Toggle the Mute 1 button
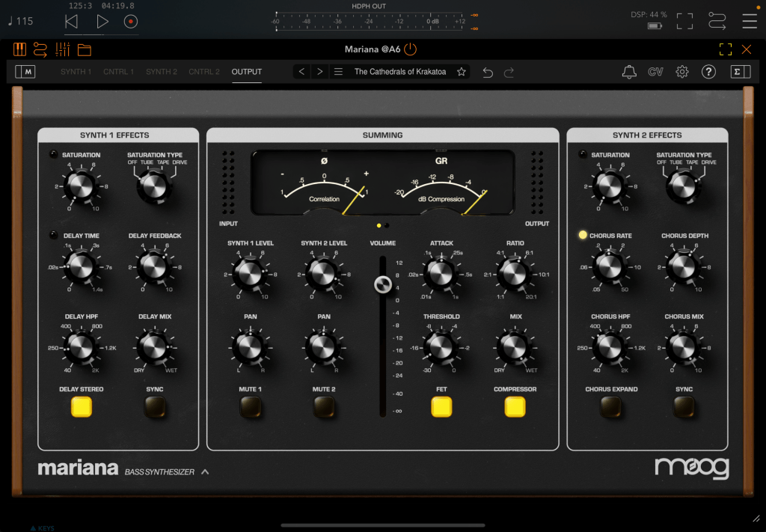This screenshot has width=766, height=532. (x=250, y=407)
